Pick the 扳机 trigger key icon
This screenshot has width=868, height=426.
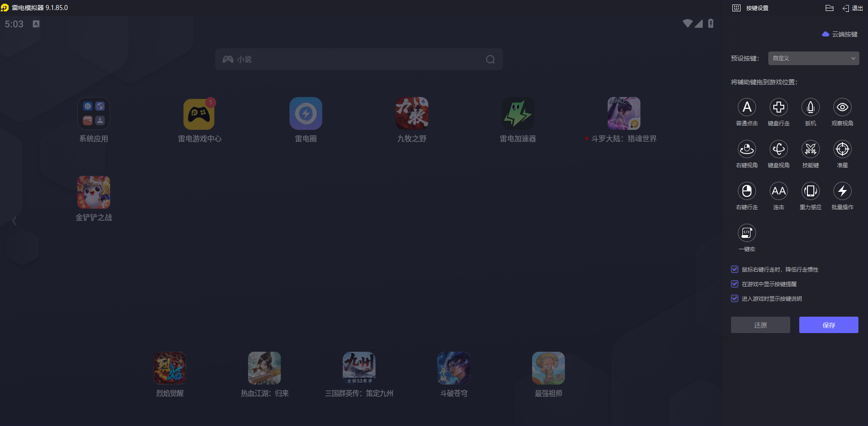click(x=811, y=107)
